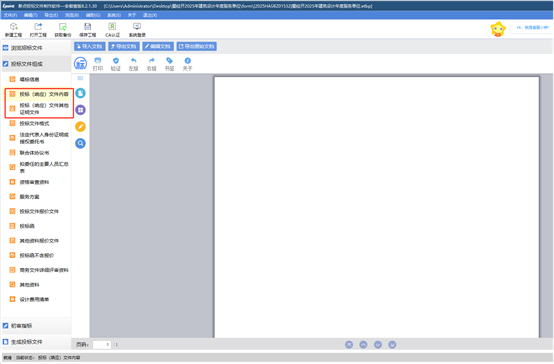Click the 验证 shield icon

pos(116,64)
